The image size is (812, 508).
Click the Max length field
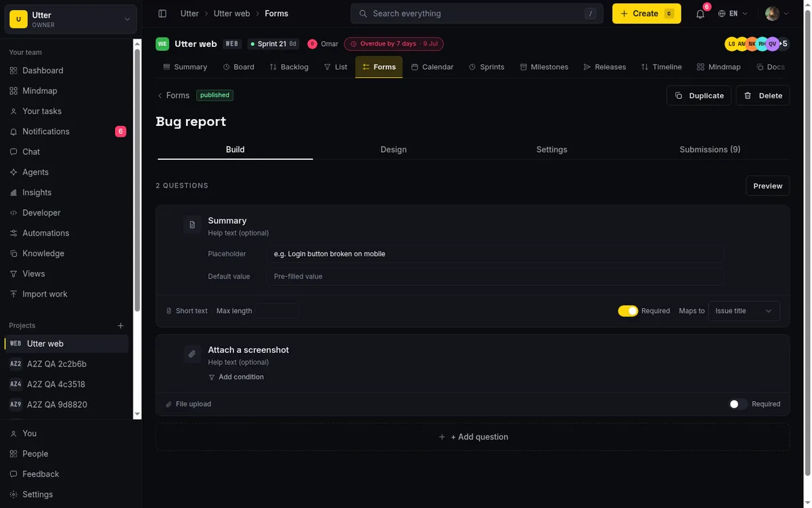277,311
